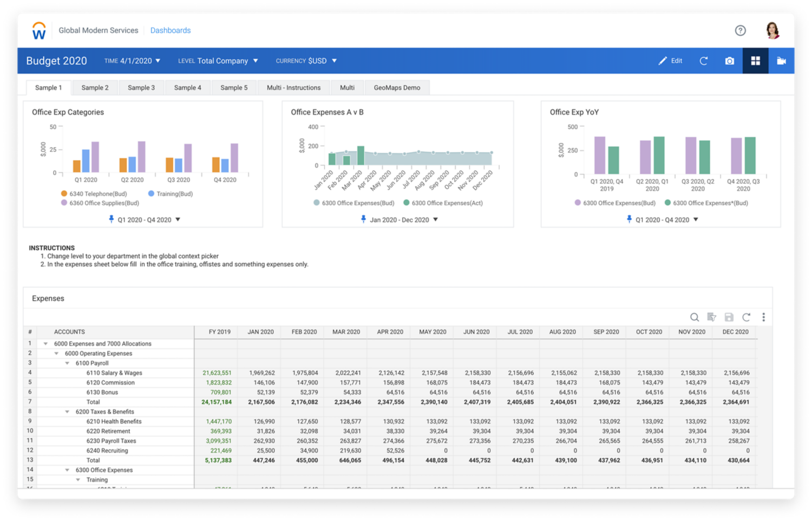Click the Edit button on the blue toolbar
The height and width of the screenshot is (521, 812).
(670, 61)
